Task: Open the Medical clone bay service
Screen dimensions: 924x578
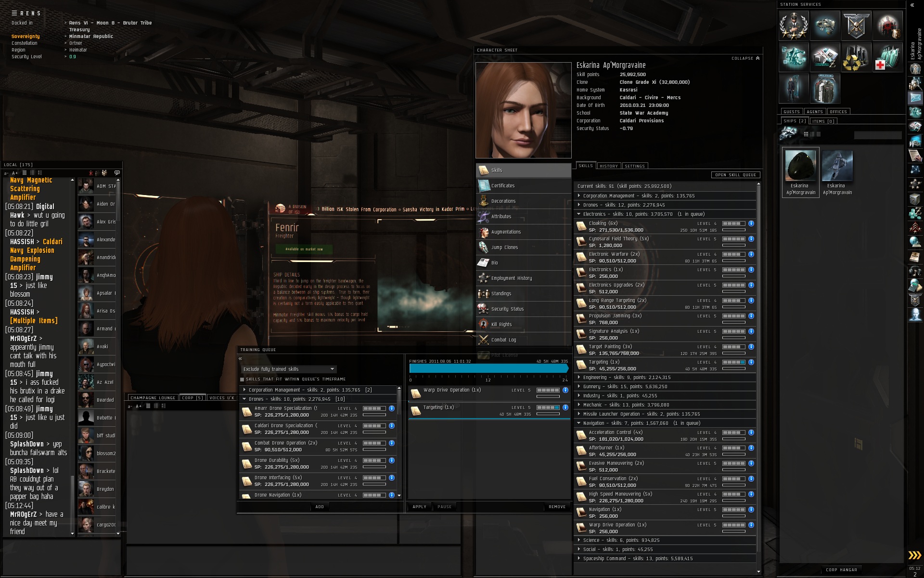Action: pos(887,56)
